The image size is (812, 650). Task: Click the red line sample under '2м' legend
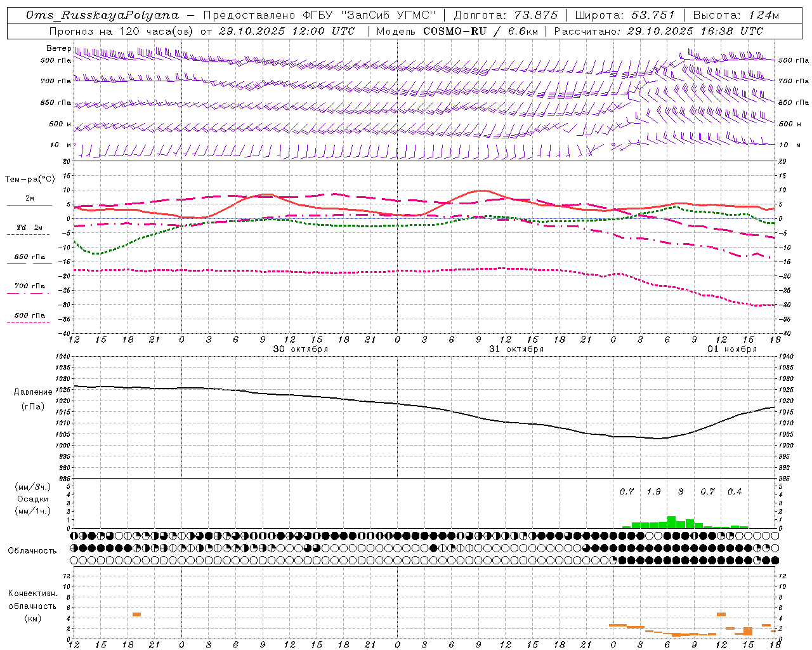point(30,206)
